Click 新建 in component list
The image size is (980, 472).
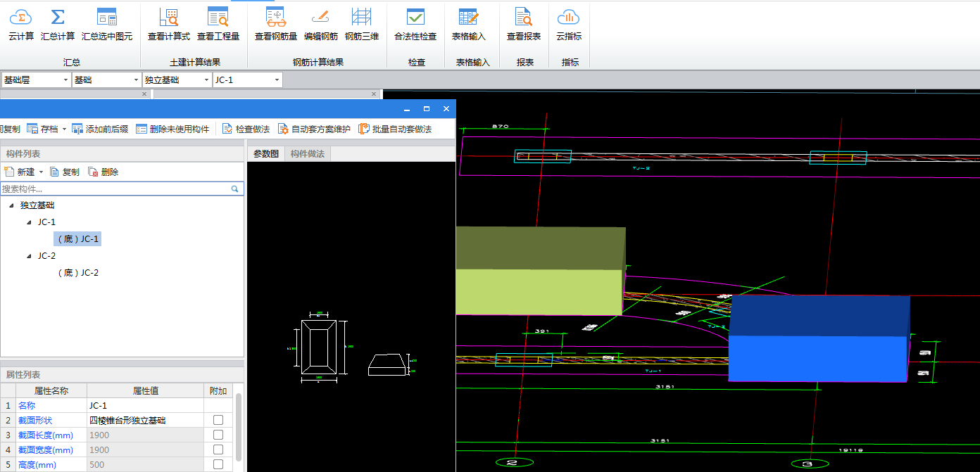click(20, 172)
